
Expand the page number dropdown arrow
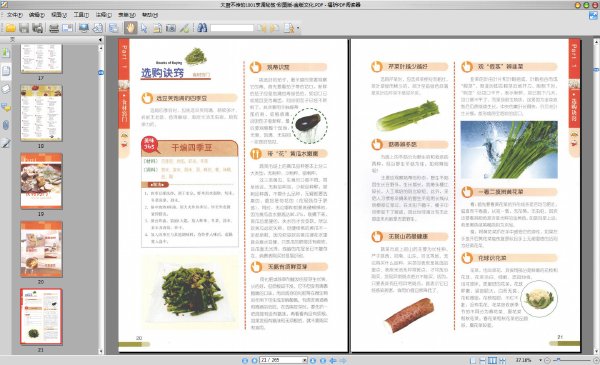coord(305,360)
